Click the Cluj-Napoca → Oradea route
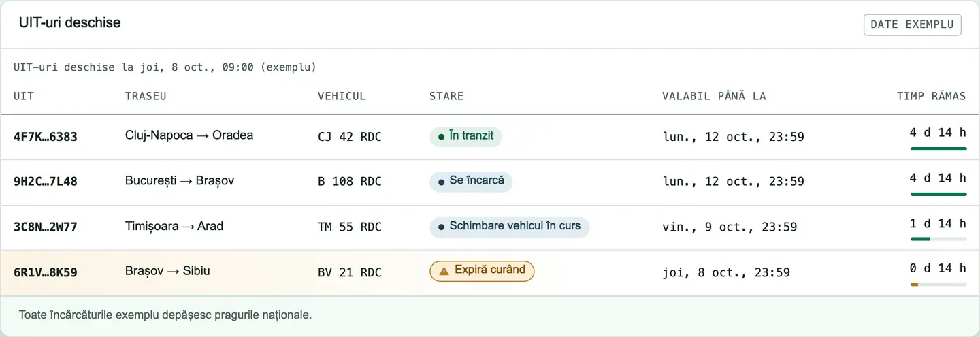The image size is (980, 337). [x=189, y=135]
